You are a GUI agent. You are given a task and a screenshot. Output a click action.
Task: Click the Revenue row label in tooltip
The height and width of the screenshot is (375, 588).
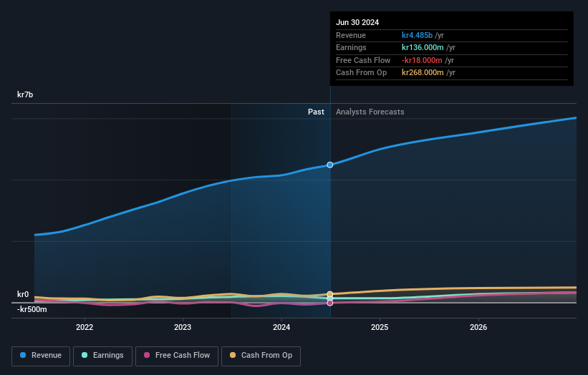click(x=351, y=35)
